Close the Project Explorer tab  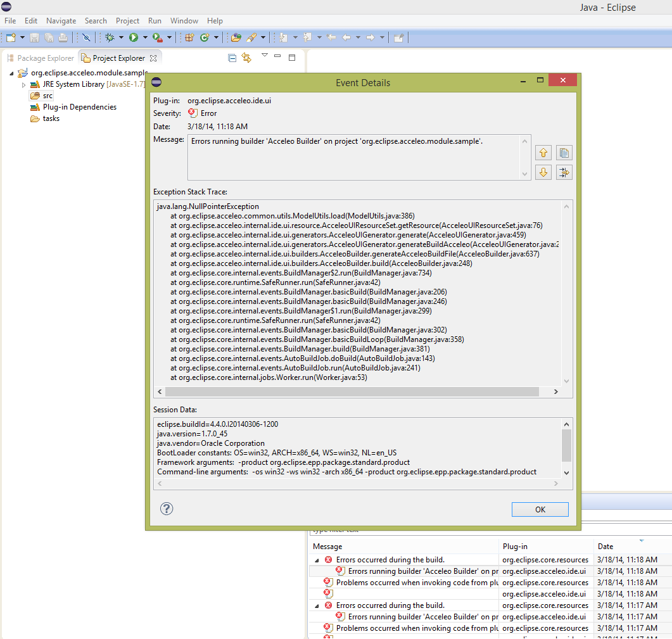[x=153, y=58]
